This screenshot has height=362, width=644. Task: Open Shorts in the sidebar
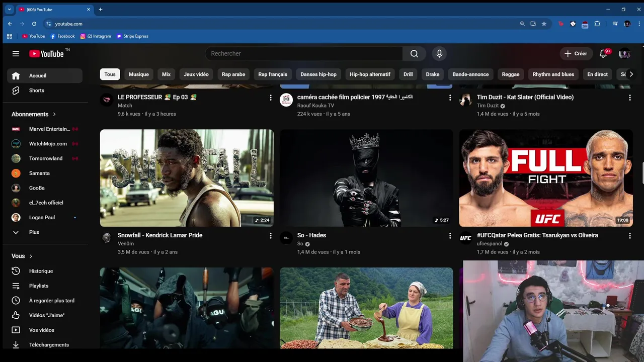(x=45, y=90)
